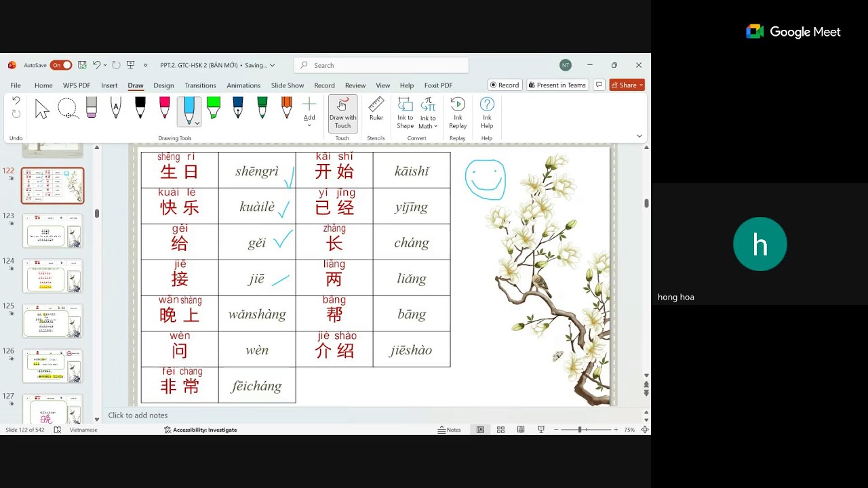
Task: Choose the dark green pen
Action: (262, 108)
